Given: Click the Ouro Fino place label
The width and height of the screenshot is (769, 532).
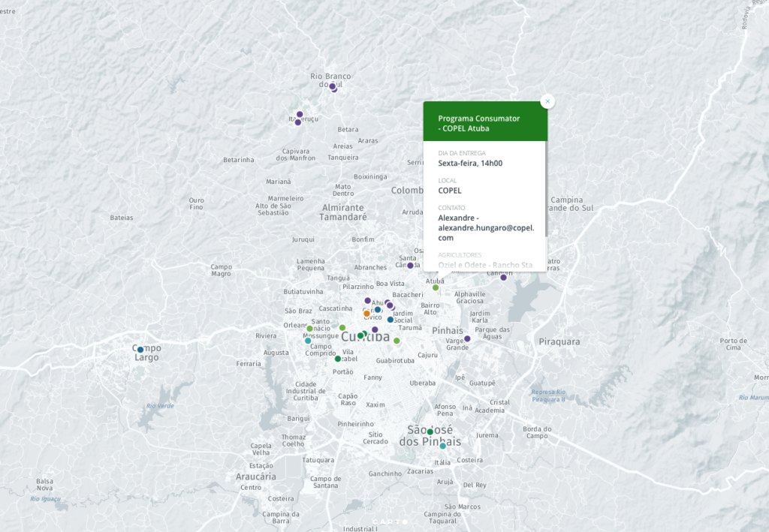Looking at the screenshot, I should [196, 203].
